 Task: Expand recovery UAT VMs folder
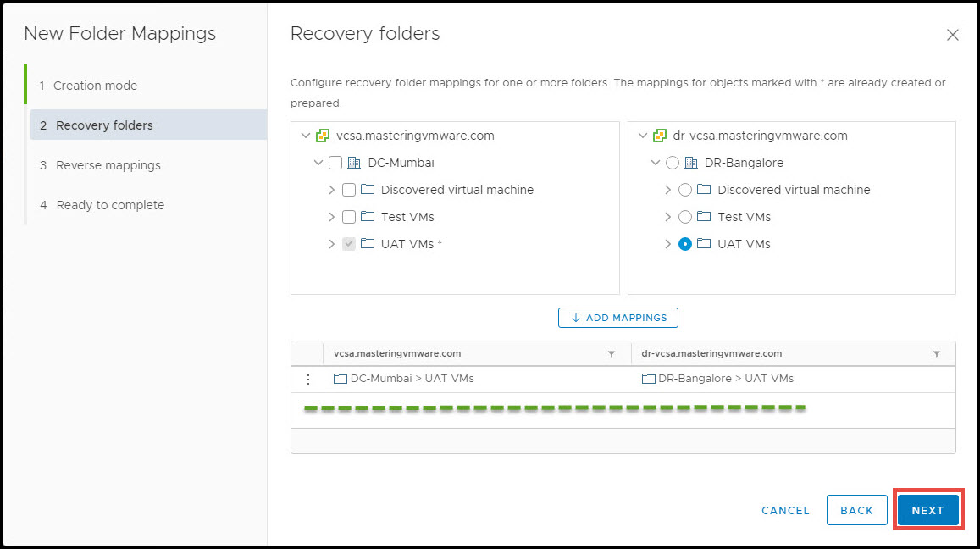(x=667, y=244)
